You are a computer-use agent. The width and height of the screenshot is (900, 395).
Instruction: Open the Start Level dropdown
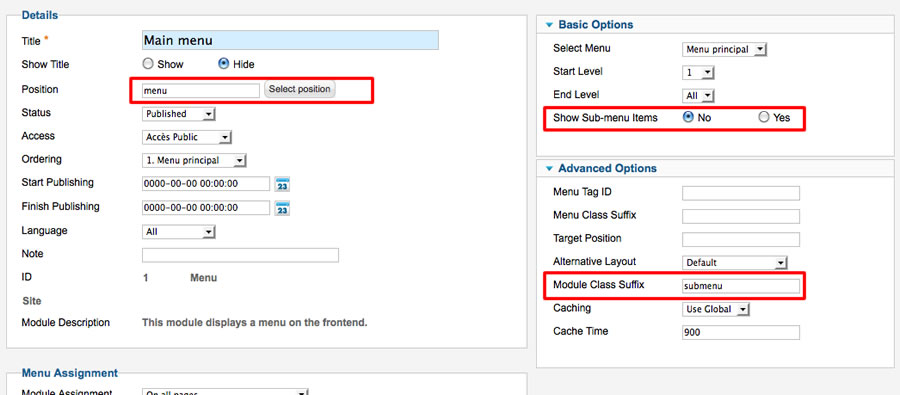tap(698, 73)
